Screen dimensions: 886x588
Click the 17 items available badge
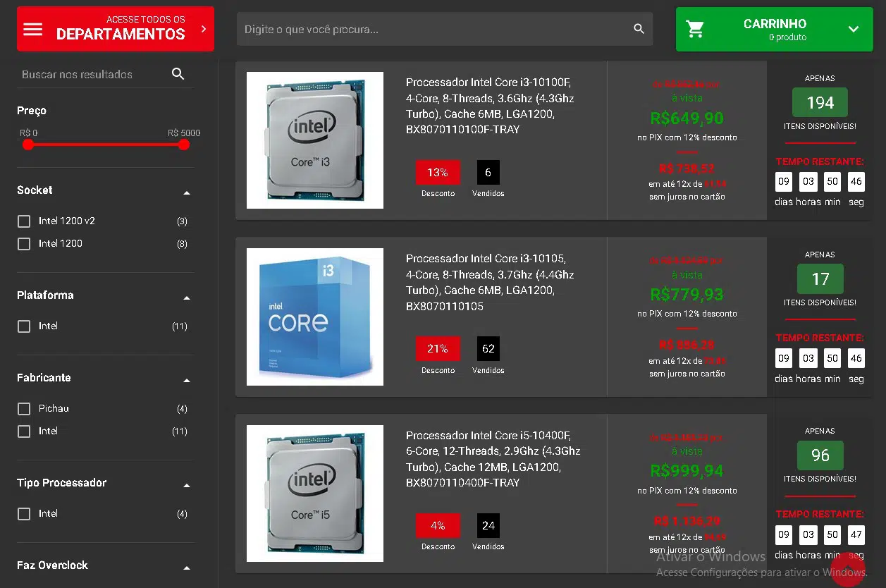(x=820, y=279)
